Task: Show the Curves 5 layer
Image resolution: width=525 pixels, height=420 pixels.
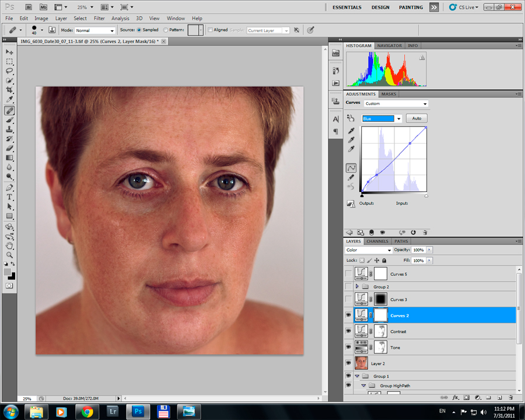Action: coord(349,274)
